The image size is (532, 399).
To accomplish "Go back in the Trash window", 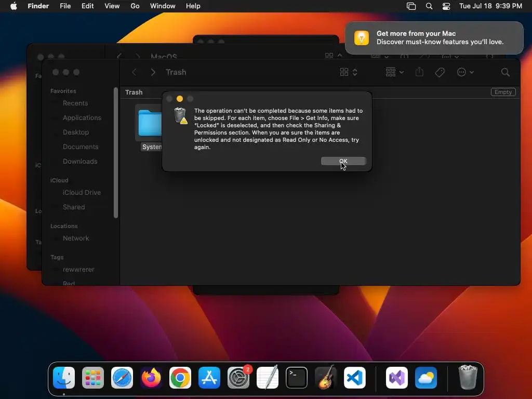I will pos(135,72).
